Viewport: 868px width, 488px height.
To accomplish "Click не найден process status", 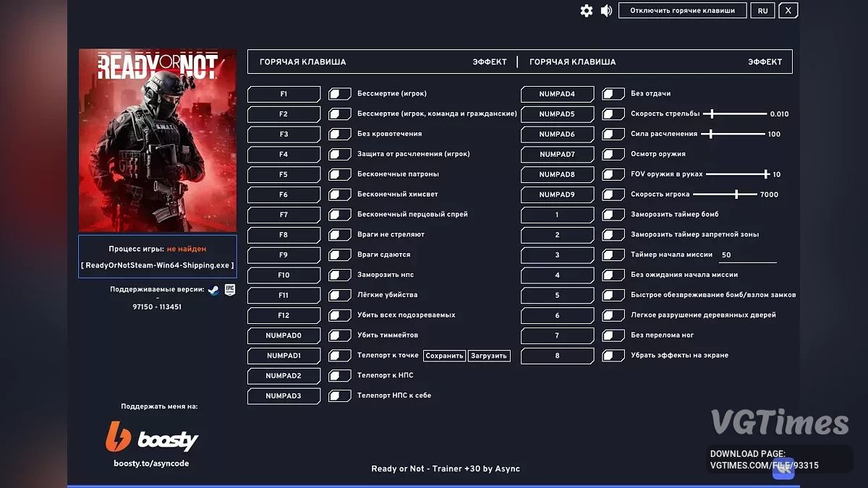I will (187, 249).
